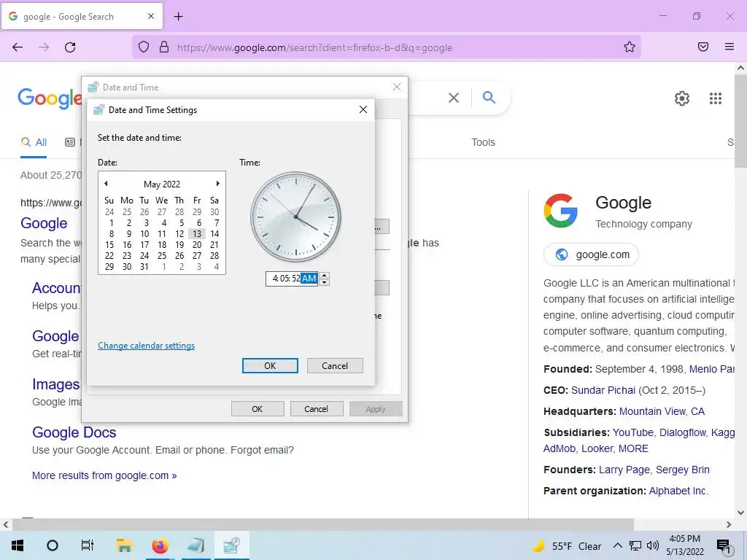Increase the time with up spinner

tap(325, 275)
